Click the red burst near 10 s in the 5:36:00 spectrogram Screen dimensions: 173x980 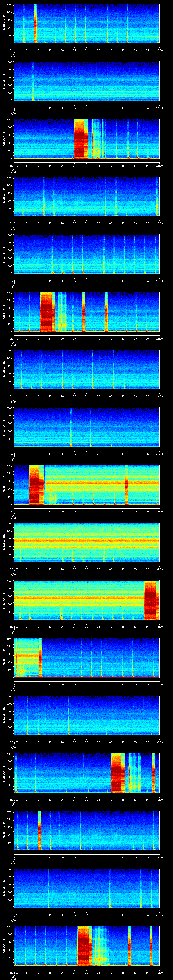coord(40,831)
